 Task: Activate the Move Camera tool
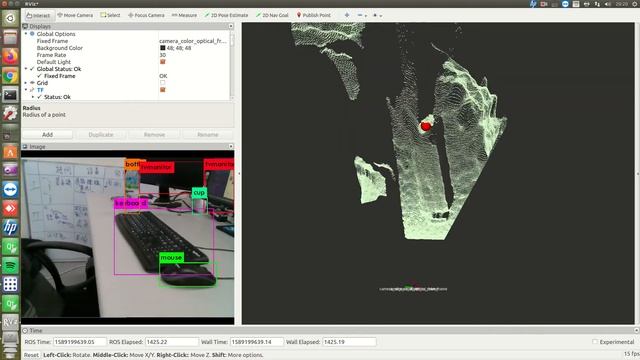point(75,15)
